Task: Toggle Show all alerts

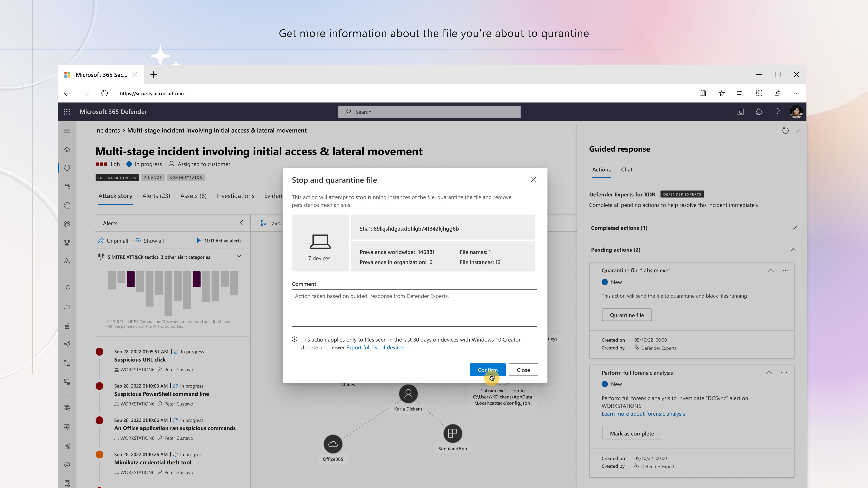Action: coord(149,241)
